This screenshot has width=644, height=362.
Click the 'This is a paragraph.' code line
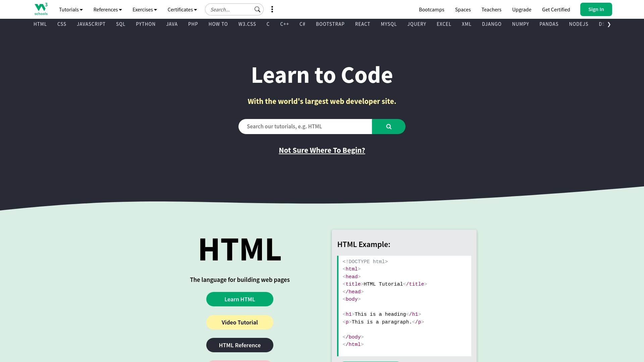click(x=383, y=322)
